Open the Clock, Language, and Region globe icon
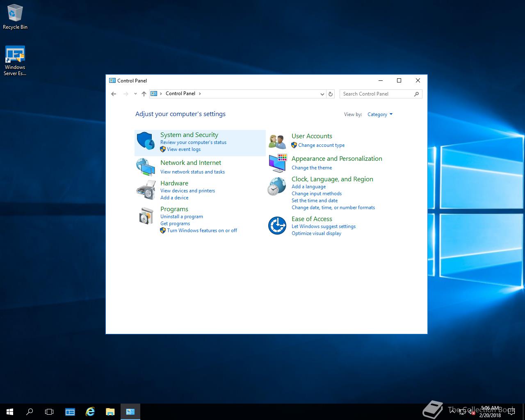The width and height of the screenshot is (525, 420). tap(277, 186)
